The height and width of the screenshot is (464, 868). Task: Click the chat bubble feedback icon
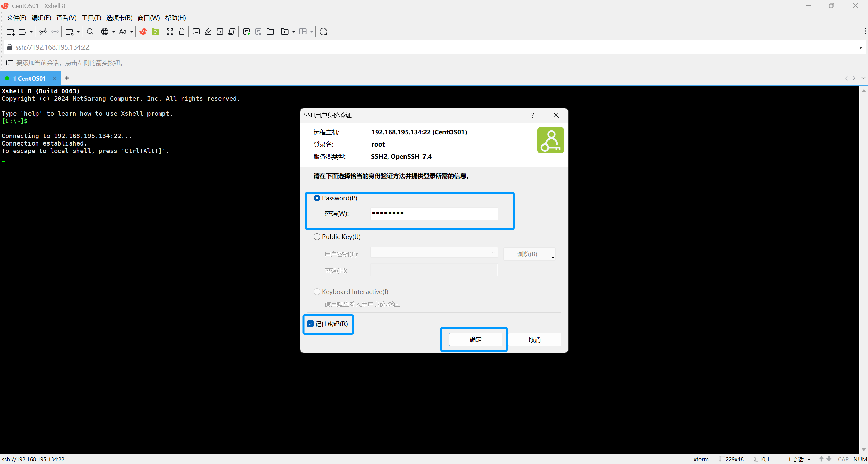(x=323, y=32)
